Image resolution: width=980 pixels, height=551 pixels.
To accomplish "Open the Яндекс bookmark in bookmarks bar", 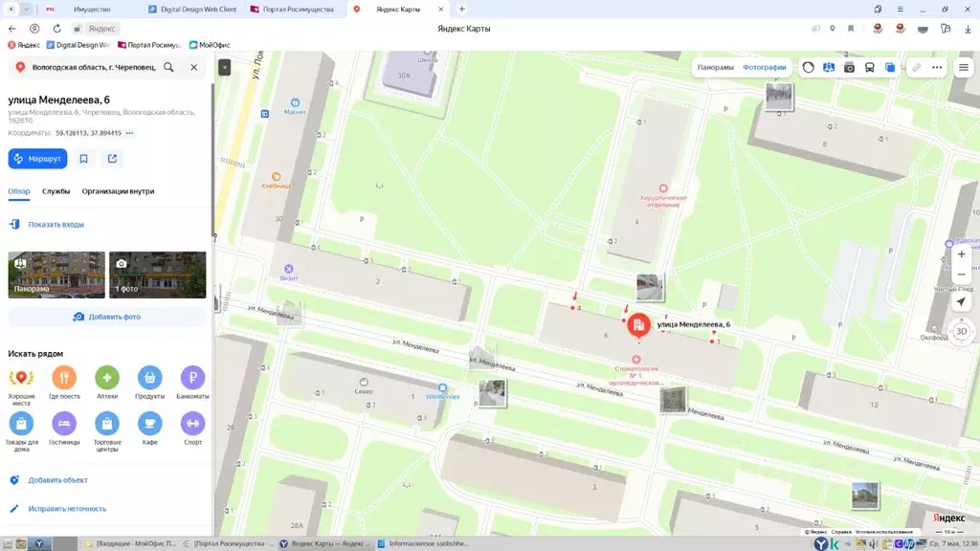I will point(24,45).
